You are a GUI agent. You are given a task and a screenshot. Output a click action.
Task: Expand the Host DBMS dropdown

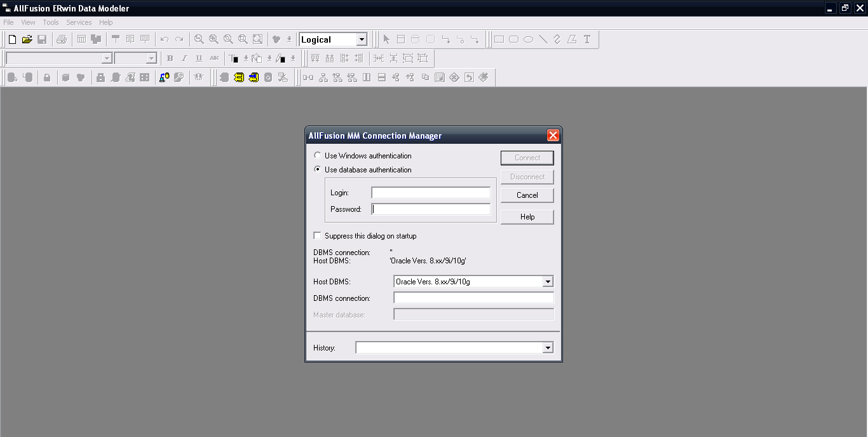pyautogui.click(x=548, y=281)
